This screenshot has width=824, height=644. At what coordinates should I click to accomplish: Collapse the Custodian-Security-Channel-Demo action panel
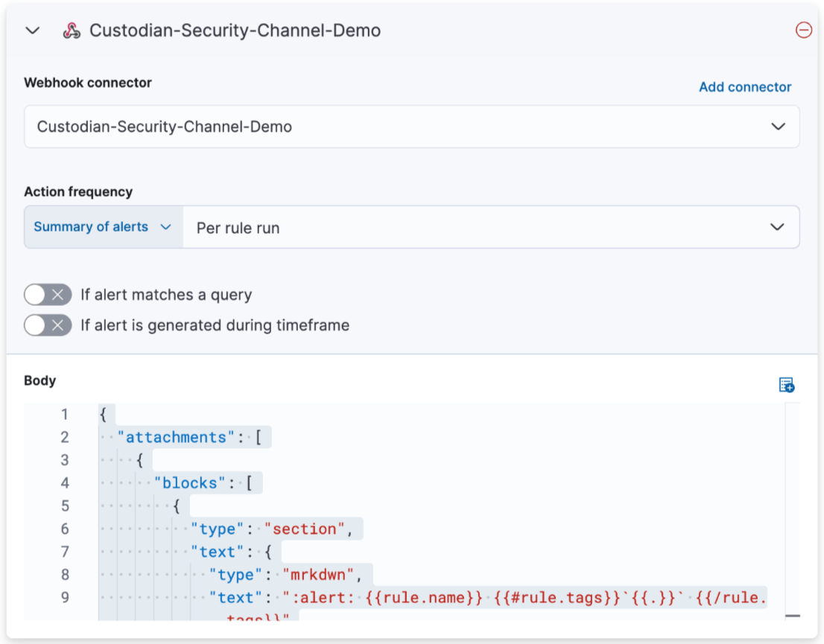pyautogui.click(x=31, y=31)
